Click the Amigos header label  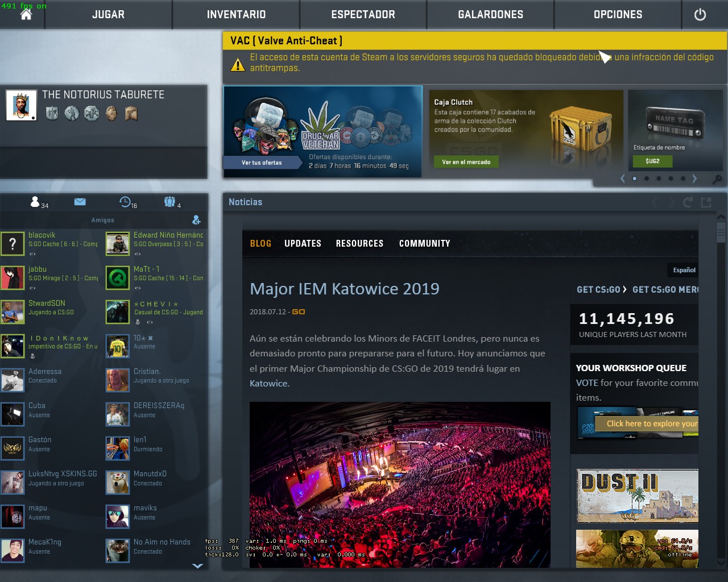pyautogui.click(x=102, y=220)
